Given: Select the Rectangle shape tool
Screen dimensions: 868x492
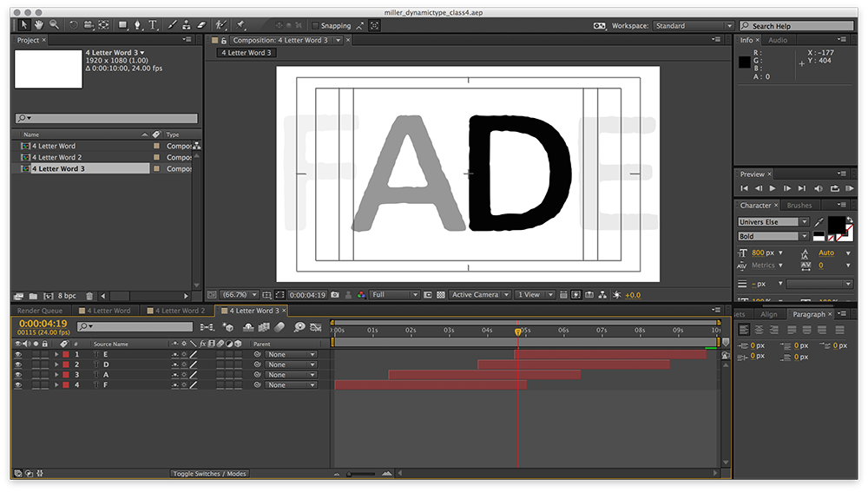Looking at the screenshot, I should [x=123, y=25].
